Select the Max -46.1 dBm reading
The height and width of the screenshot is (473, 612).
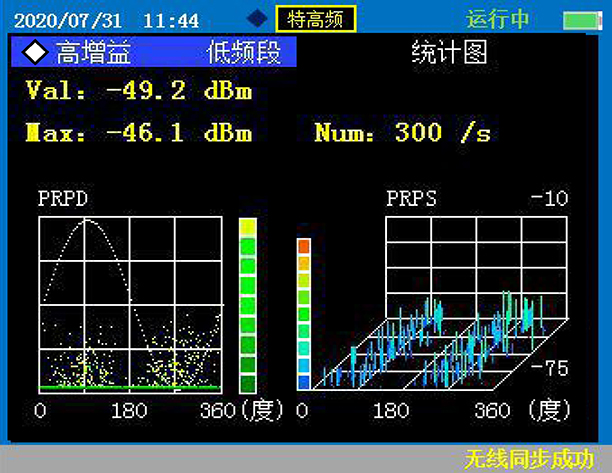pyautogui.click(x=137, y=132)
